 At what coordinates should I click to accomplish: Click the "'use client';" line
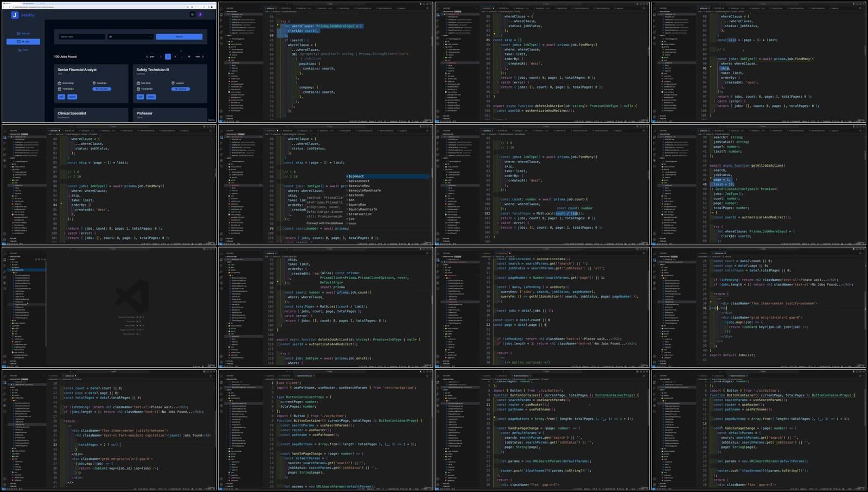[x=288, y=383]
